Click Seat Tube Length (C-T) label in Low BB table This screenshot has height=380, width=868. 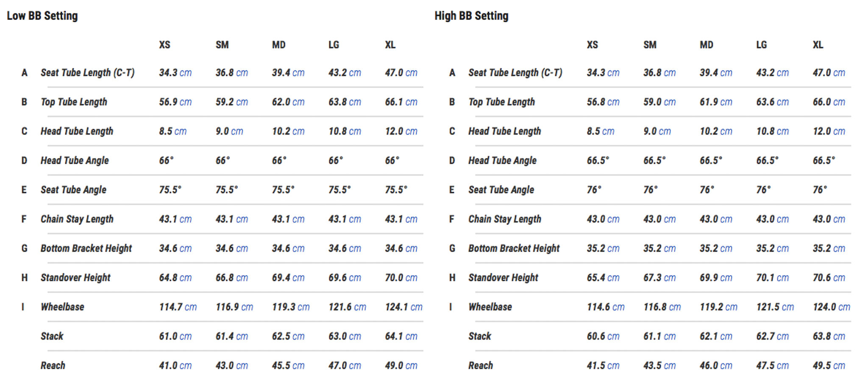tap(88, 73)
